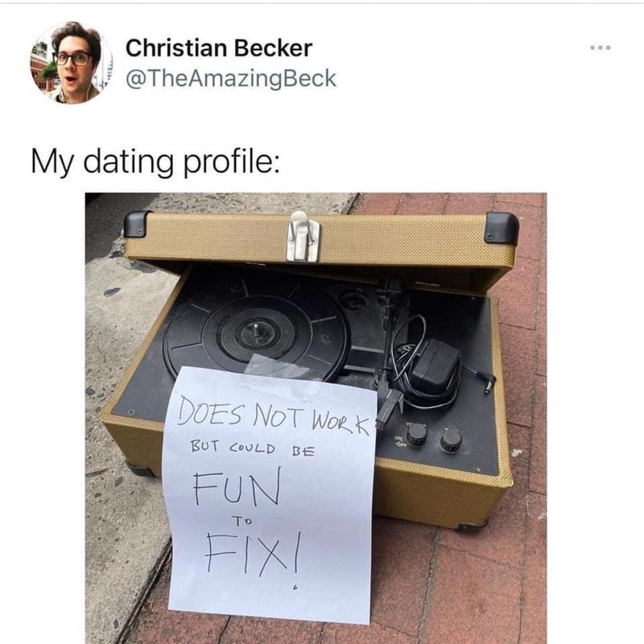The width and height of the screenshot is (644, 644).
Task: Click the metal latch on the case lid
Action: (303, 237)
